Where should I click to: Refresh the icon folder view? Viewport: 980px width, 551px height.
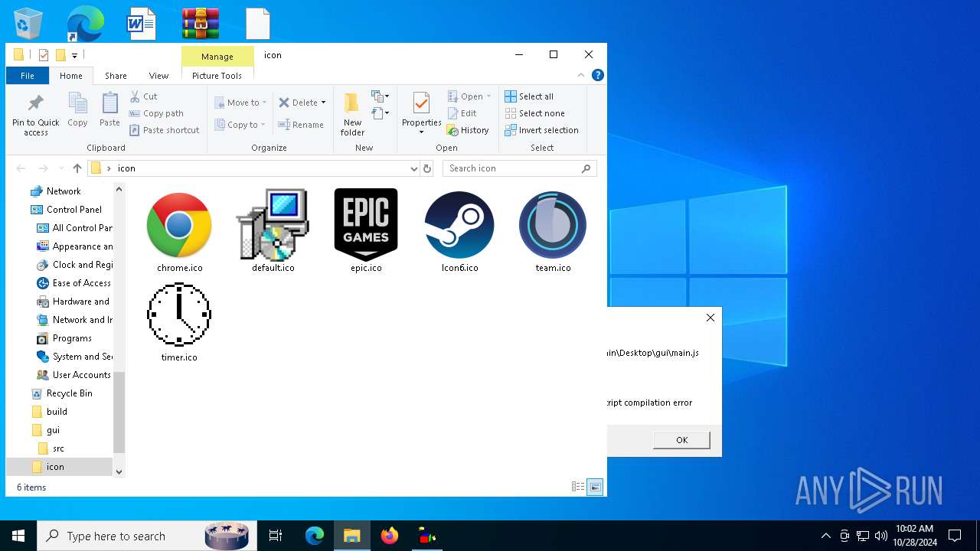coord(427,168)
